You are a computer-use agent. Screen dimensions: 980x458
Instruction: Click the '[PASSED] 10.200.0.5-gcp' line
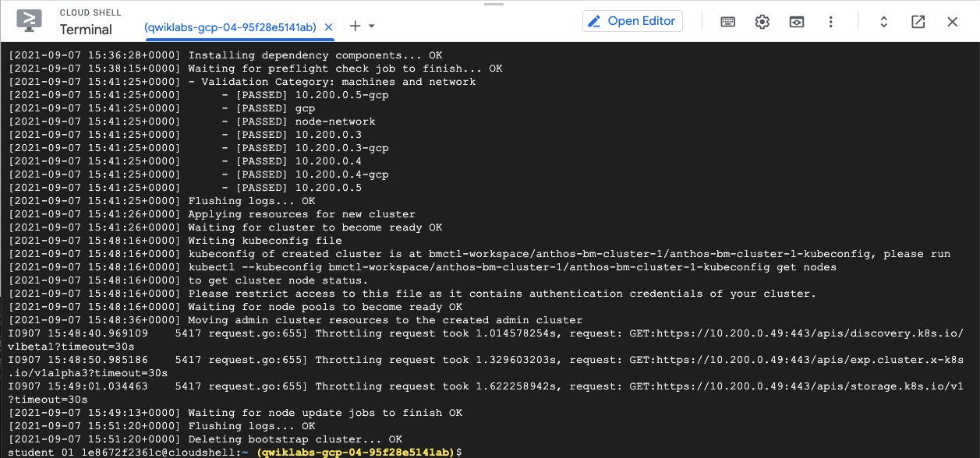199,95
